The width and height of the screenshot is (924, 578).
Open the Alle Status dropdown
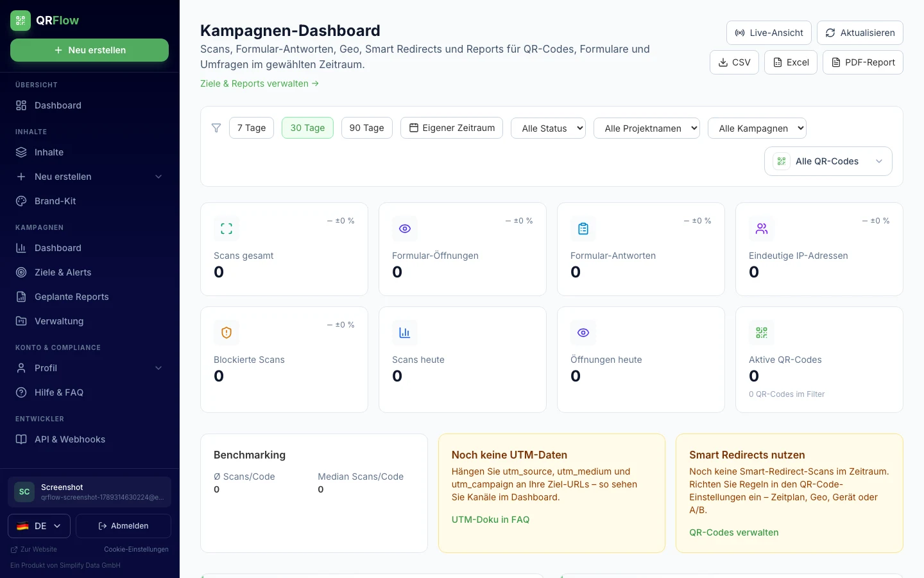(549, 128)
